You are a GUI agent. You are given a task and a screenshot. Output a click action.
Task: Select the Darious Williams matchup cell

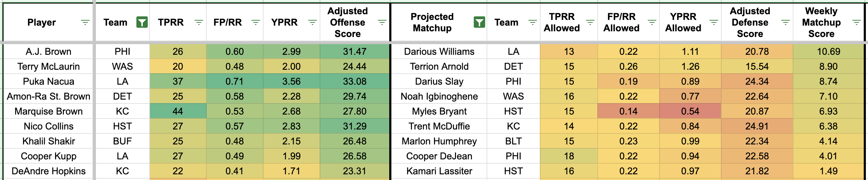[x=439, y=52]
